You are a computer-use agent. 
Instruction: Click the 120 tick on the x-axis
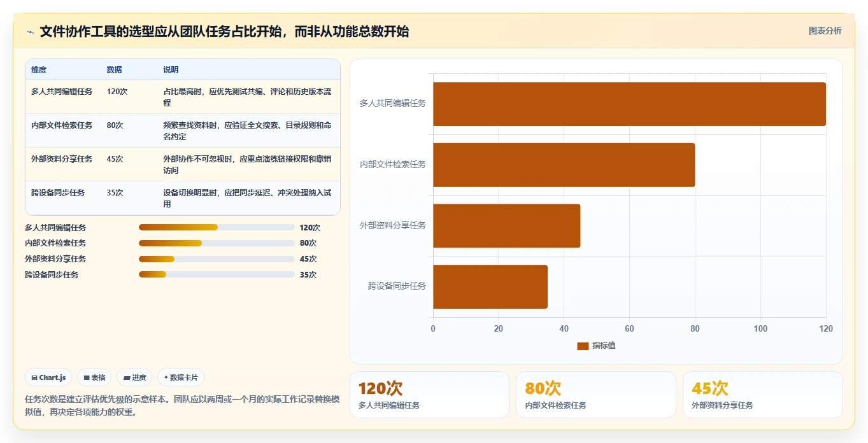click(x=826, y=329)
